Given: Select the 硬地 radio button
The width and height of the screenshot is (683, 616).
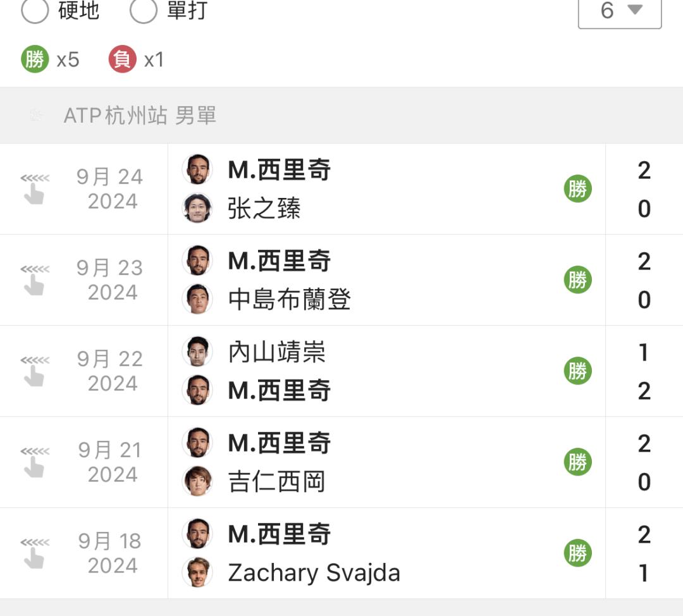Looking at the screenshot, I should pos(35,11).
